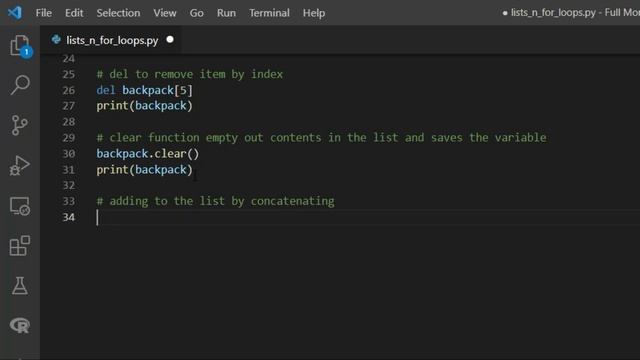Screen dimensions: 640x360
Task: Open Run and Debug view icon
Action: [20, 165]
